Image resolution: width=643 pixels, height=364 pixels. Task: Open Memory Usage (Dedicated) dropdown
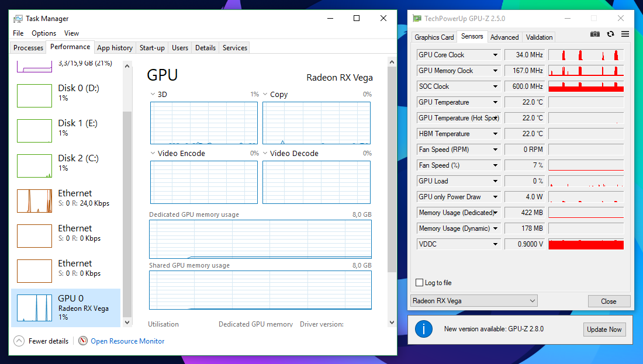pyautogui.click(x=495, y=213)
